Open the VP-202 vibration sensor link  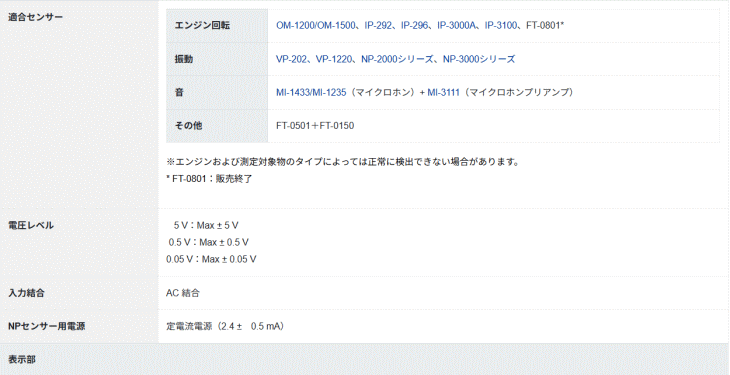(291, 59)
